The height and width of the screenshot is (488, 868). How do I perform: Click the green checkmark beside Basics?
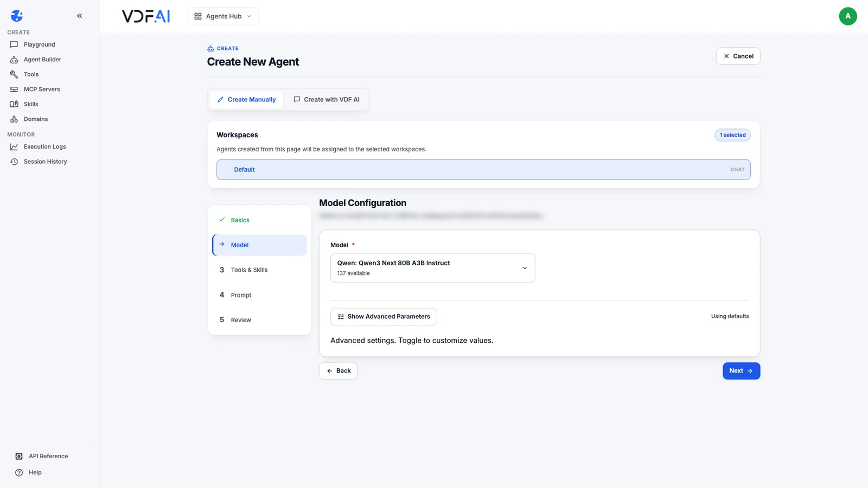pos(222,220)
